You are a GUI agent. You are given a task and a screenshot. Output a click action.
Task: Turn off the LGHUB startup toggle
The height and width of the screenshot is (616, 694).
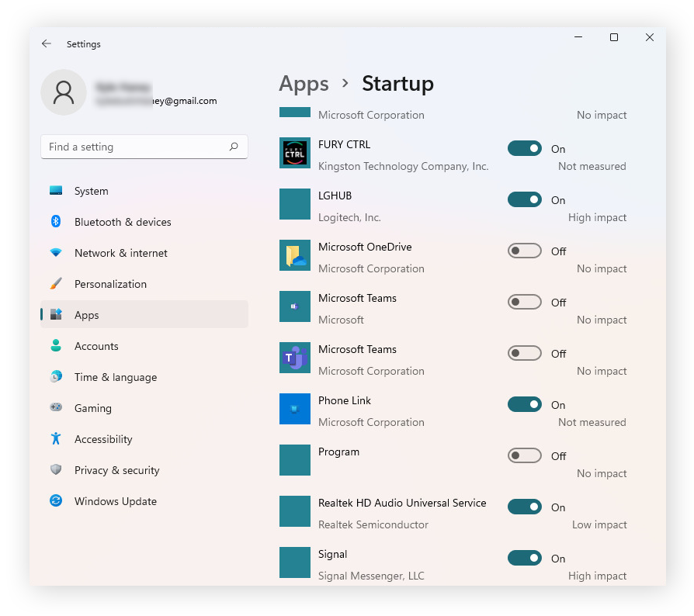(x=525, y=199)
